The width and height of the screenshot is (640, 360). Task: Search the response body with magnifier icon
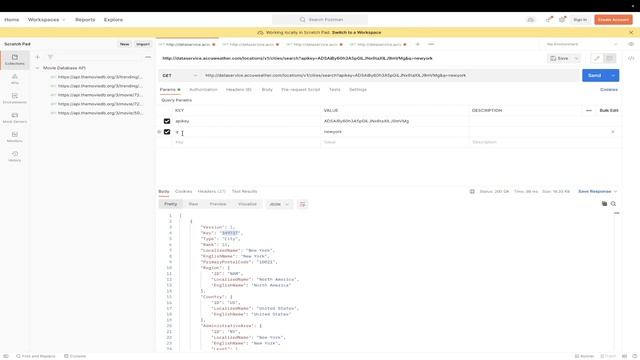click(613, 204)
